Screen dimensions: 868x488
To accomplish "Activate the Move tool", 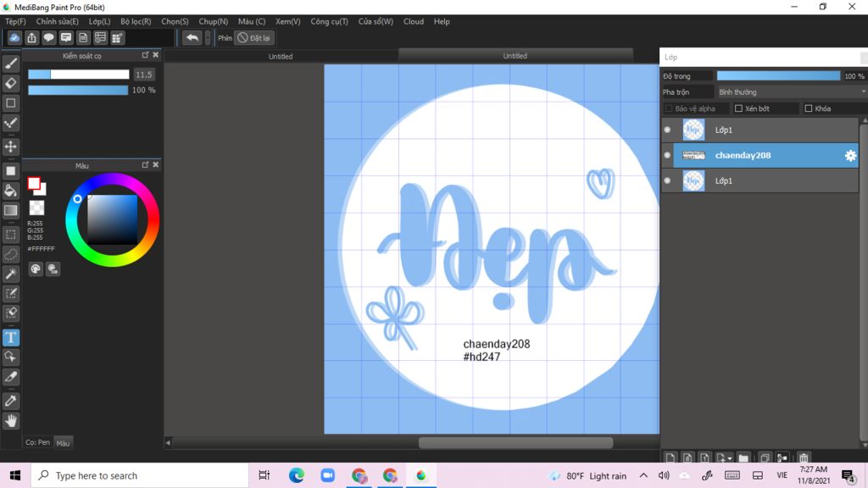I will tap(10, 147).
